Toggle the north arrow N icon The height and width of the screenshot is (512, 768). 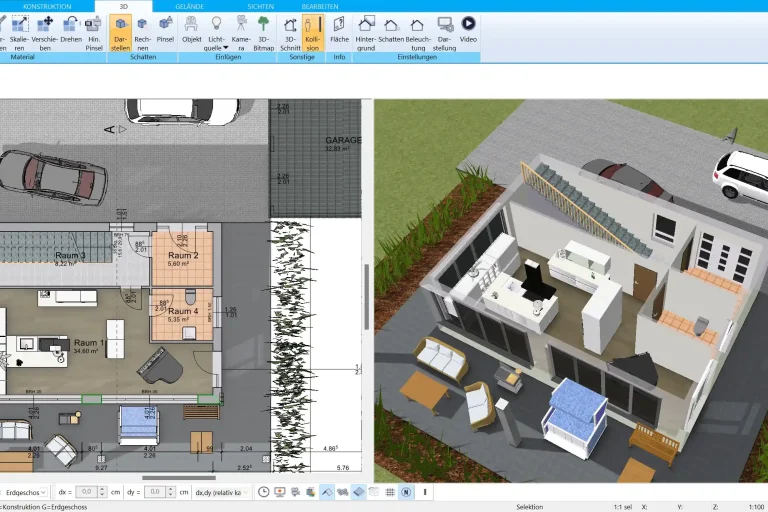pyautogui.click(x=406, y=492)
